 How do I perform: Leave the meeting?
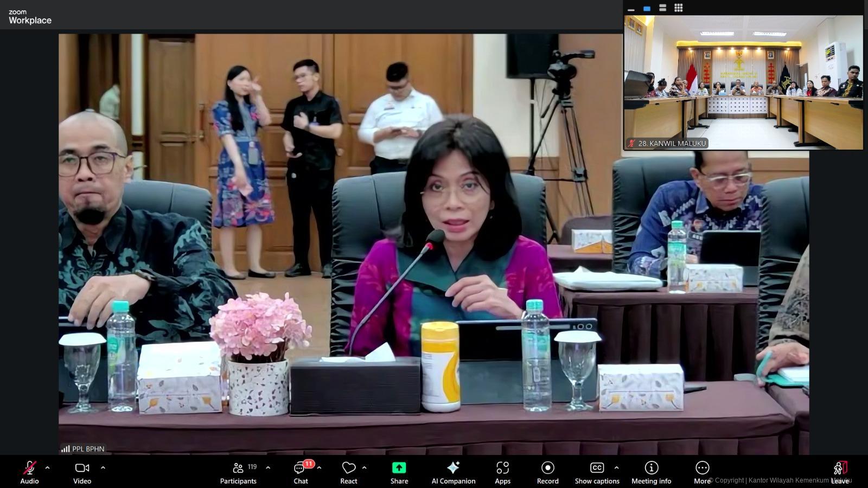840,468
